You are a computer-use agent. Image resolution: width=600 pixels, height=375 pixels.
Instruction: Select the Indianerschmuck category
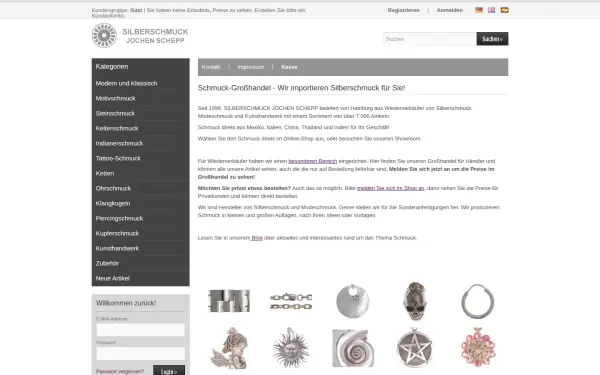[119, 143]
